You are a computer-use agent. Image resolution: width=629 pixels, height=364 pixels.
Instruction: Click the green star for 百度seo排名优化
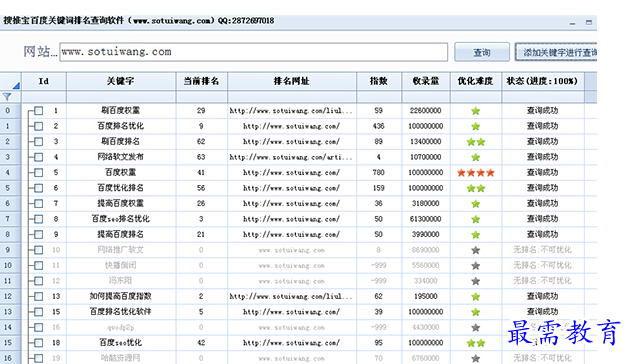click(476, 219)
